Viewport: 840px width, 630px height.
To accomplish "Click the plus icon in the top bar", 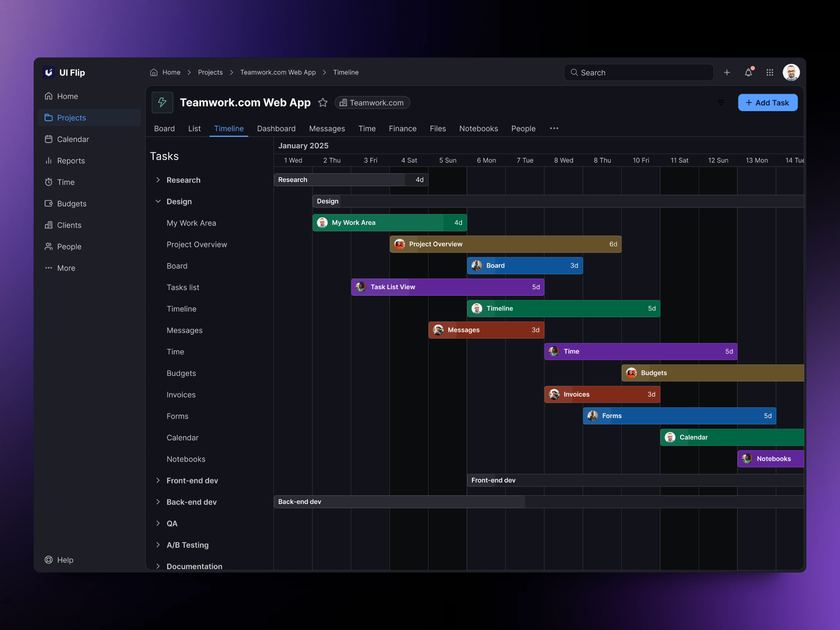I will coord(727,73).
